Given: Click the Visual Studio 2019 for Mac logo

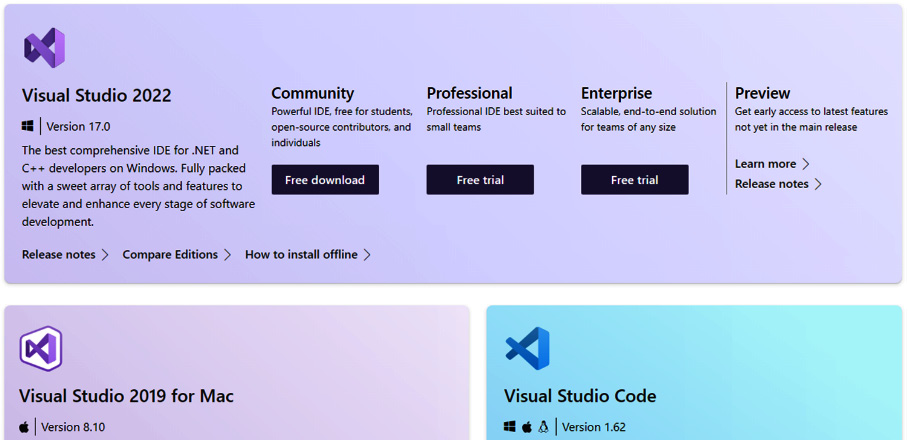Looking at the screenshot, I should point(41,349).
